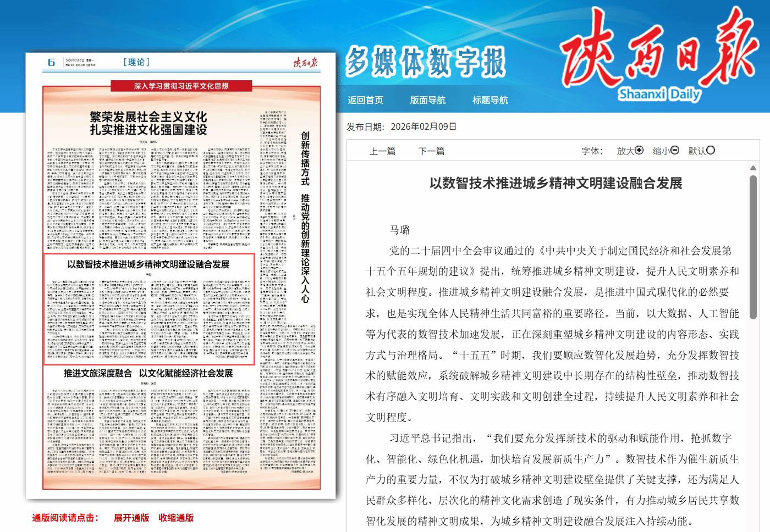Select the [理论] section label
The image size is (770, 532).
(136, 62)
